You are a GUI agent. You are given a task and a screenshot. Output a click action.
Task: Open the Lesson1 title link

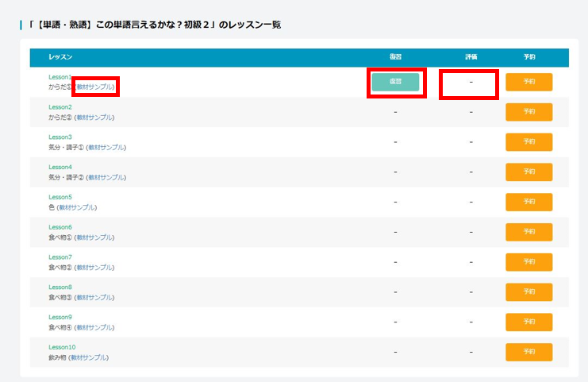click(60, 77)
